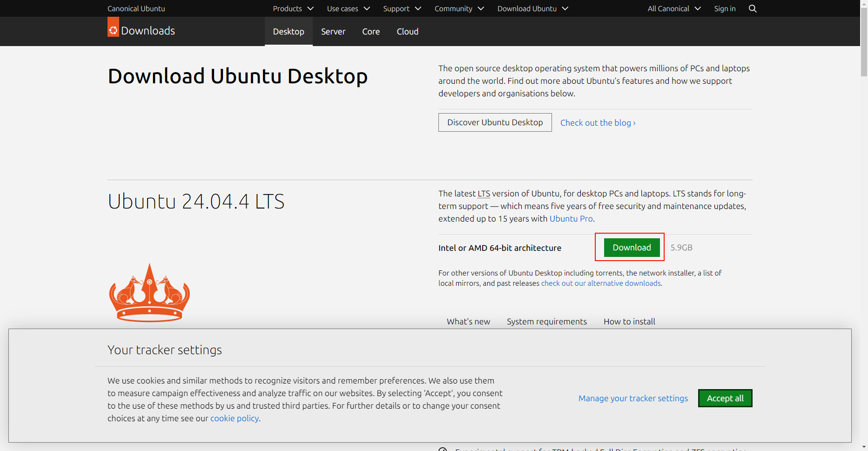Switch to the Cloud tab
868x451 pixels.
pyautogui.click(x=408, y=31)
